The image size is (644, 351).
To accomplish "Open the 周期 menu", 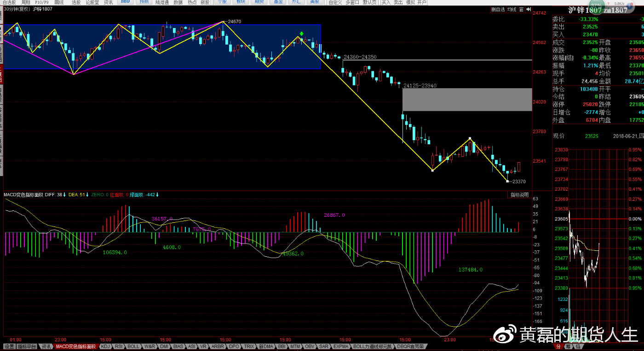I will [x=26, y=2].
